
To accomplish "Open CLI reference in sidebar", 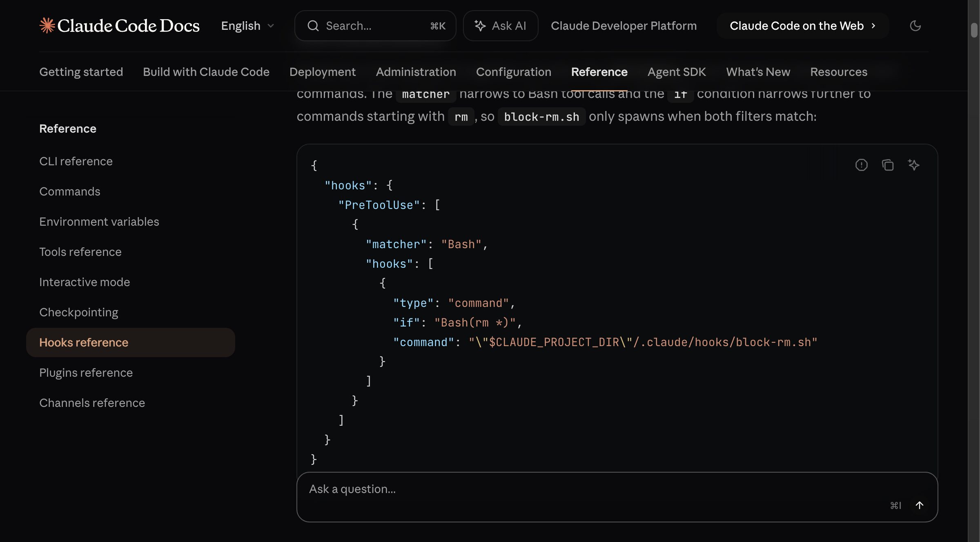I will [76, 161].
